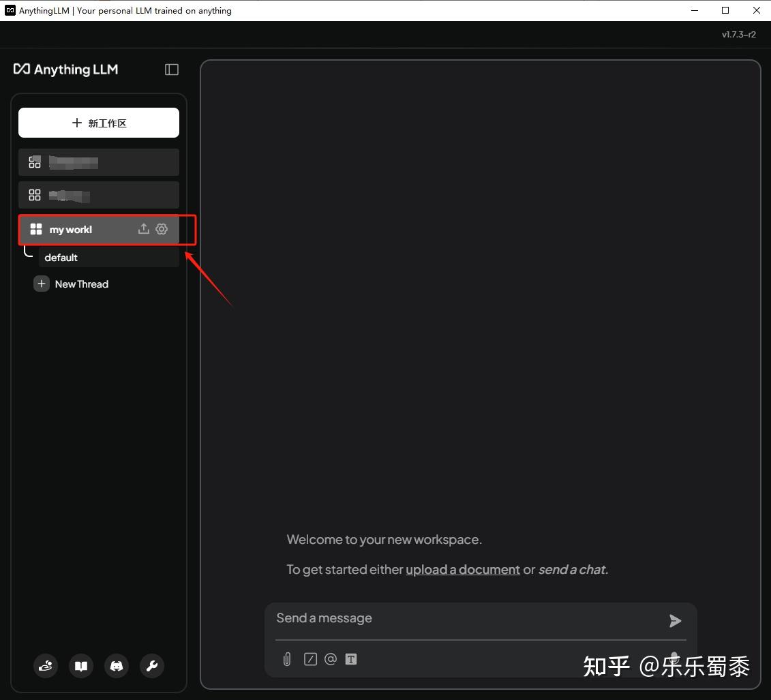Close the AnythingLLM window
Viewport: 771px width, 700px height.
coord(756,10)
